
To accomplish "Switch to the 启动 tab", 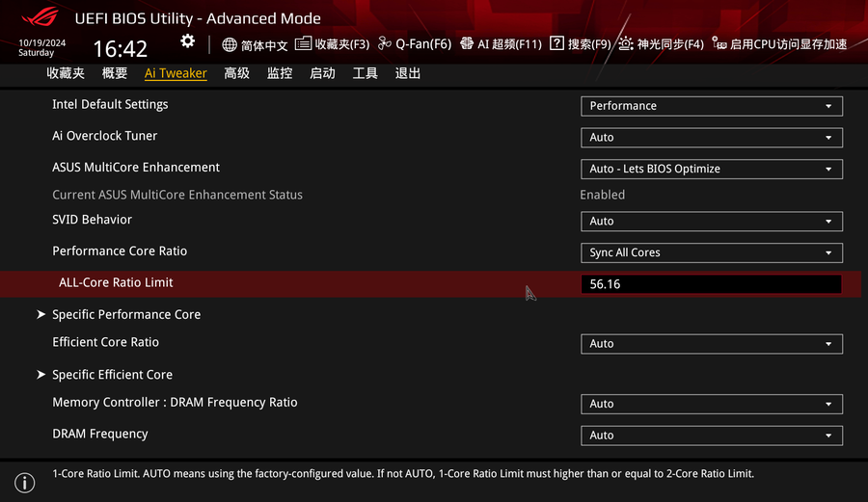I will 322,73.
